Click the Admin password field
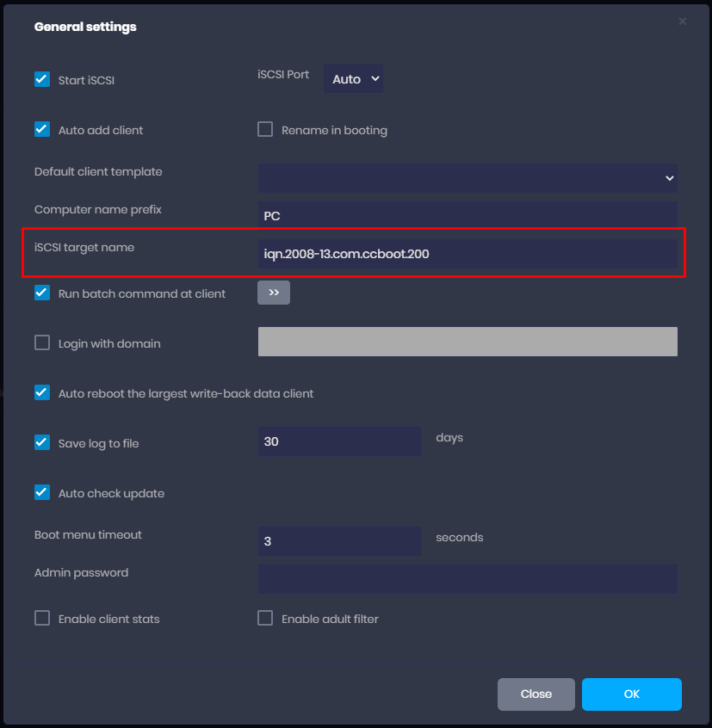 click(467, 579)
